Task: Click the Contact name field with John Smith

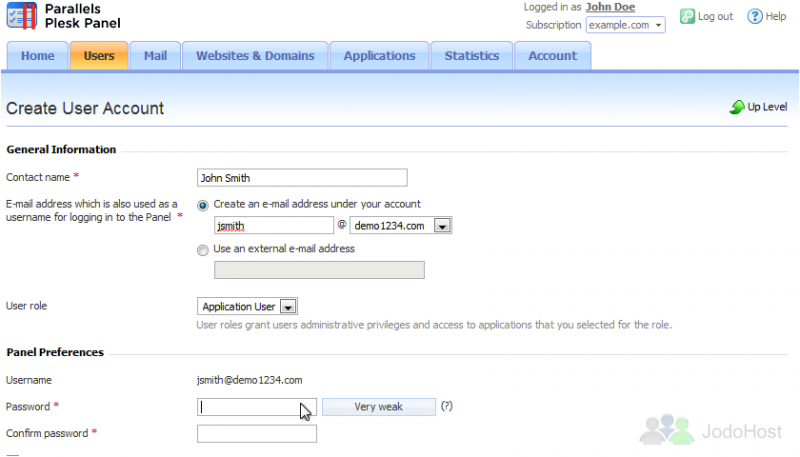Action: 302,177
